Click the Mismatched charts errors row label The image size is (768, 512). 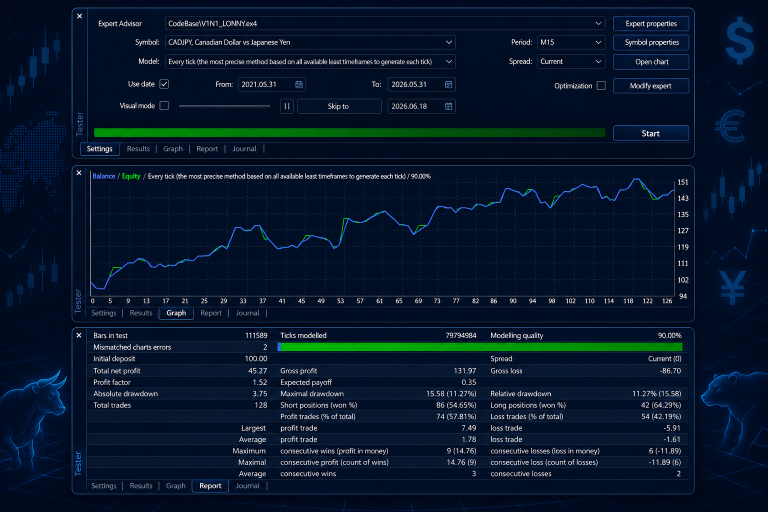point(132,347)
